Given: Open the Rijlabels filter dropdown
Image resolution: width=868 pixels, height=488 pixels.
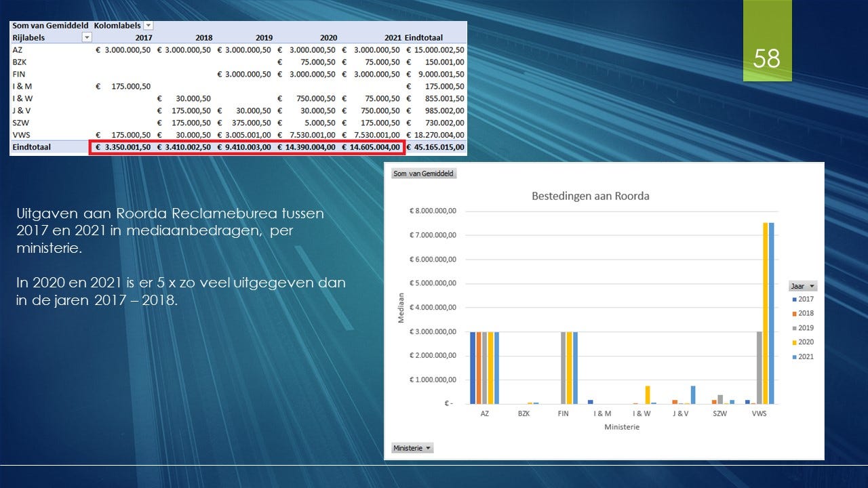Looking at the screenshot, I should (x=87, y=37).
